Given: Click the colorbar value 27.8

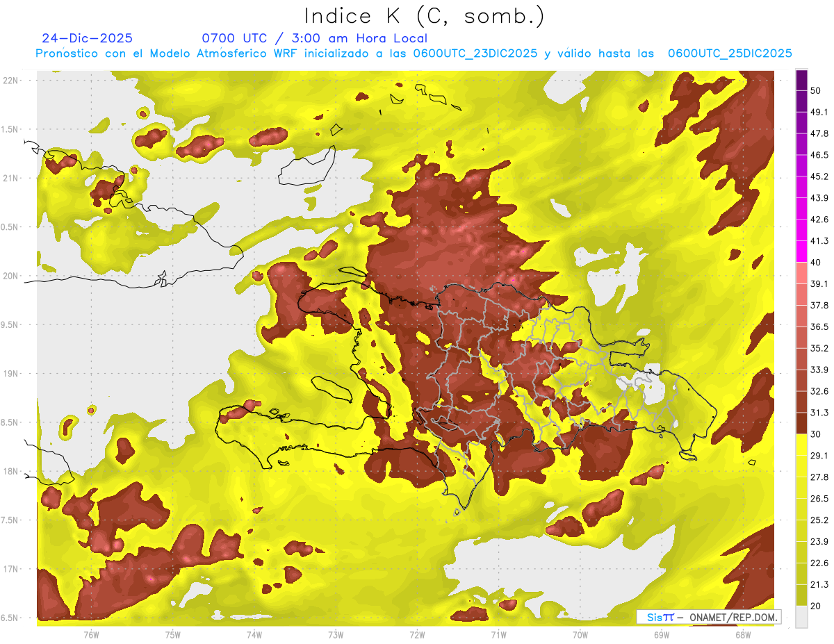Looking at the screenshot, I should [x=819, y=477].
